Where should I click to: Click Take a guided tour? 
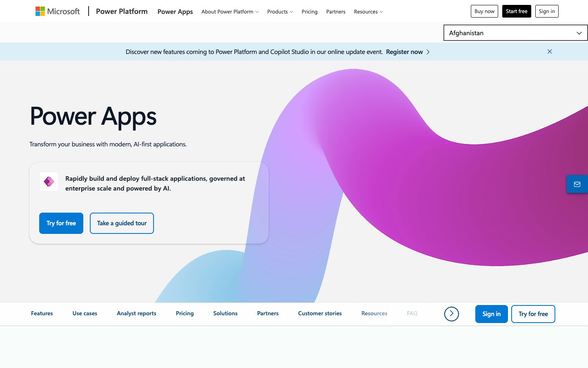(x=122, y=223)
